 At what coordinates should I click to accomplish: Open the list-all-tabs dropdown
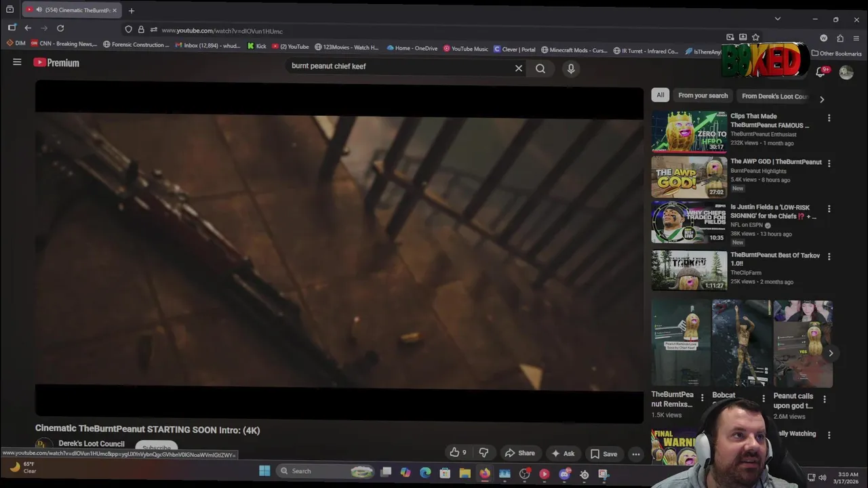tap(778, 18)
